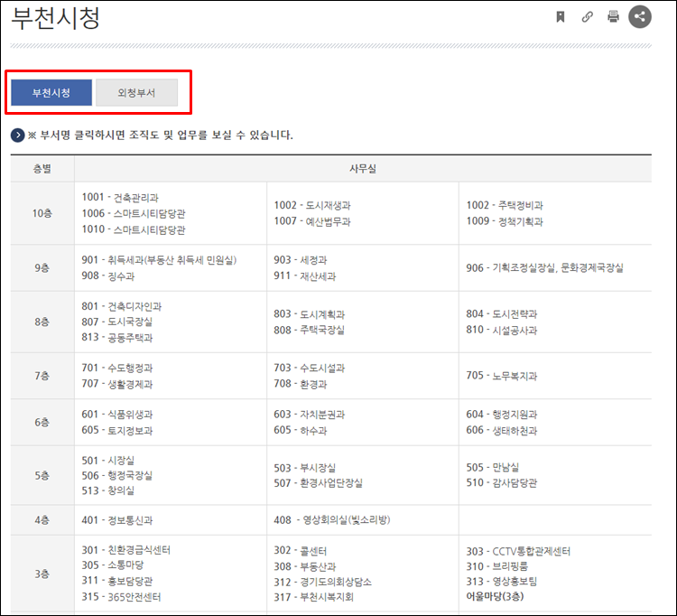The width and height of the screenshot is (677, 616).
Task: Open 1010 - 스마트시티담당관 entry
Action: (x=134, y=229)
